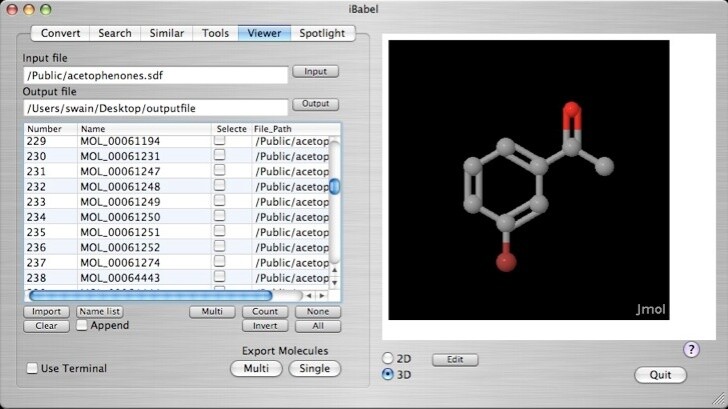Click the Jmol 3D molecule viewer

click(x=529, y=180)
